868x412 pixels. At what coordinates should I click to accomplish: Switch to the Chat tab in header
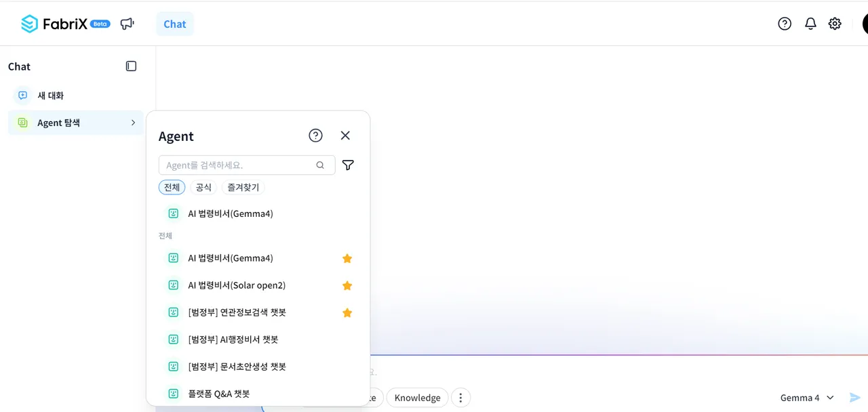[x=175, y=24]
